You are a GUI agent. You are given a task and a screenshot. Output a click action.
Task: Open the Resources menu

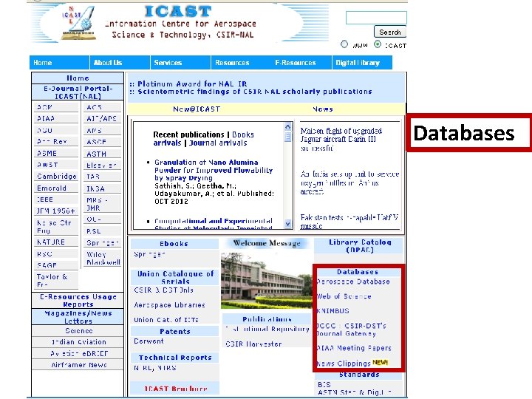[232, 63]
